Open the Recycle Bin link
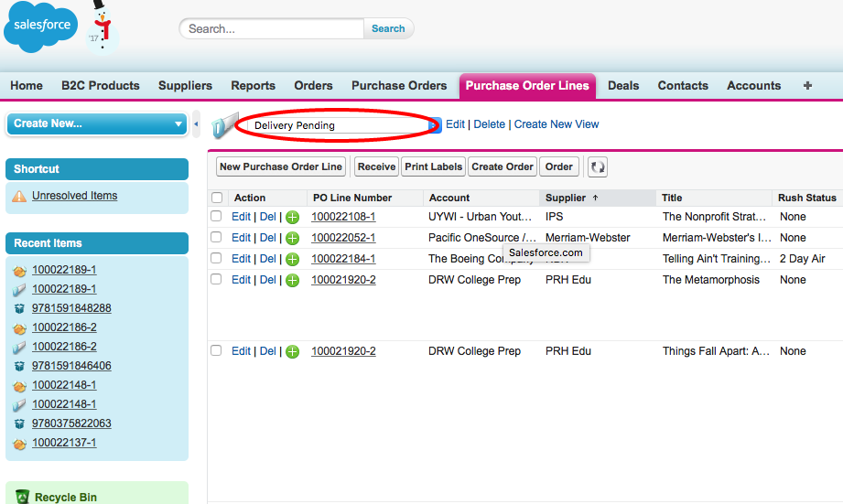 pos(66,497)
